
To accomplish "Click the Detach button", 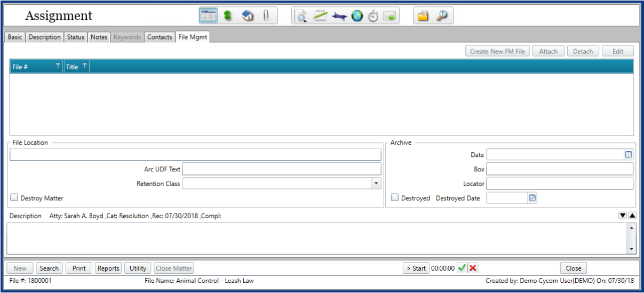I will (x=583, y=52).
